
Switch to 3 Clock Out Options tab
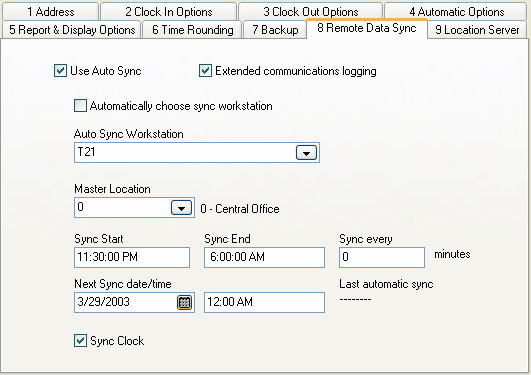click(x=310, y=12)
